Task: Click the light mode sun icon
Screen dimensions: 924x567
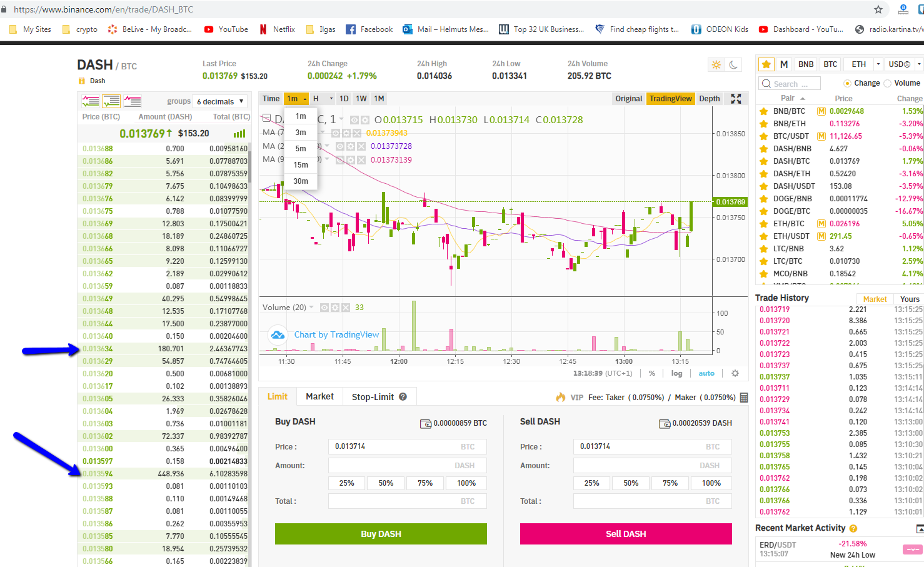Action: tap(716, 64)
